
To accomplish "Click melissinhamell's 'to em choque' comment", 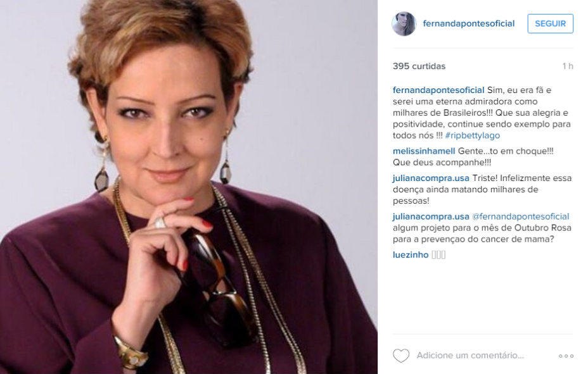I will (x=473, y=157).
